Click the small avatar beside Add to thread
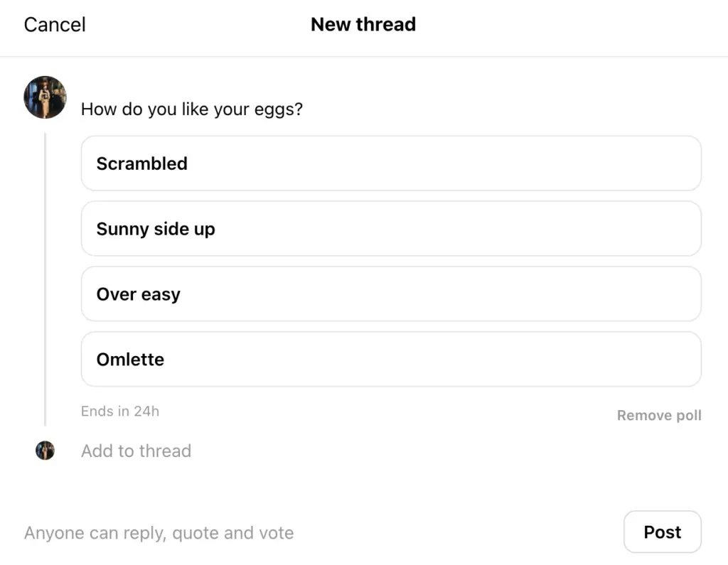 point(45,451)
